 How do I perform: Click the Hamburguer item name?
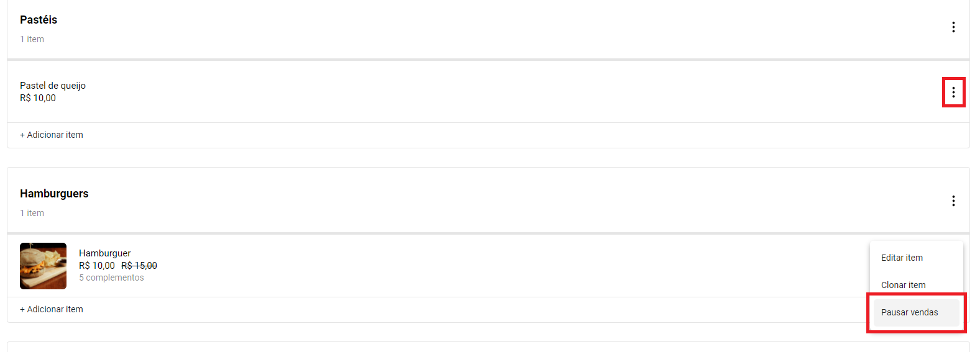(x=105, y=253)
